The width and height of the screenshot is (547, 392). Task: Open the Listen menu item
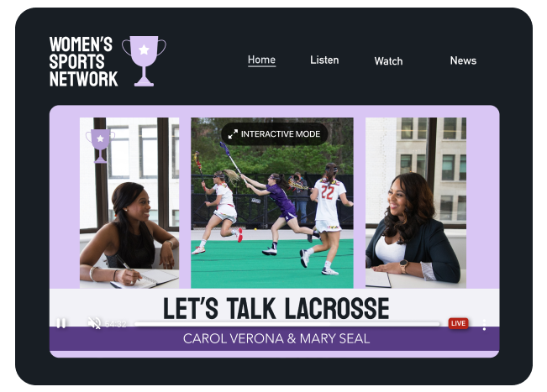[324, 60]
